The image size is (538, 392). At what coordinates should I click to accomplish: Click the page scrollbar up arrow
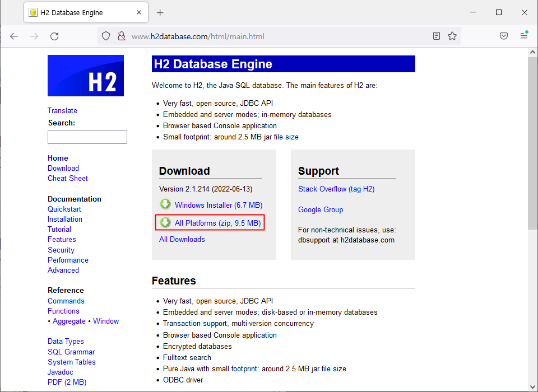(532, 53)
